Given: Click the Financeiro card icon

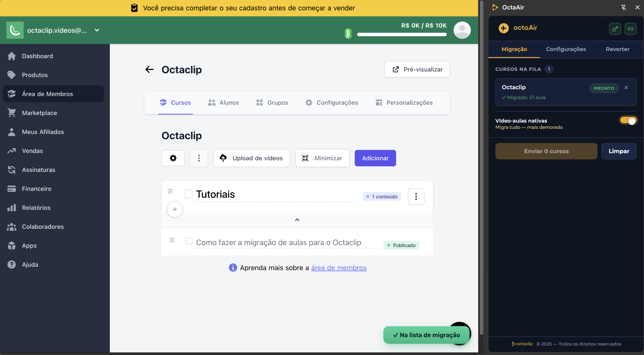Looking at the screenshot, I should pyautogui.click(x=12, y=189).
